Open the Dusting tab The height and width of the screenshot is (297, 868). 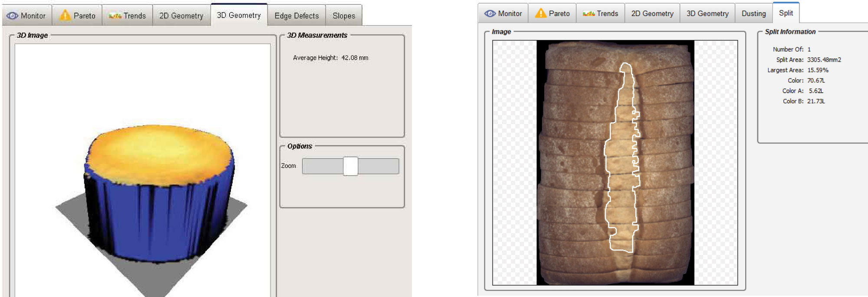coord(753,13)
